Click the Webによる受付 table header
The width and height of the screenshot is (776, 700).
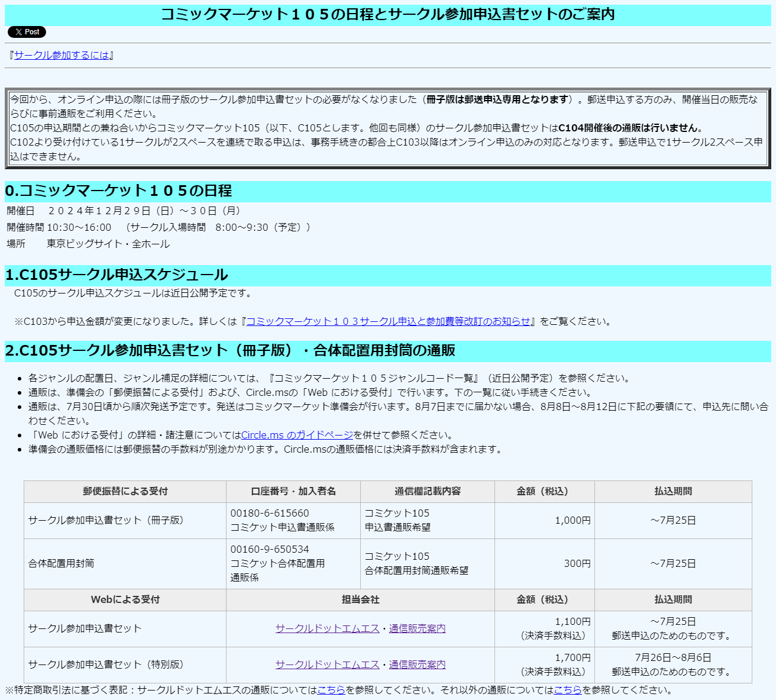click(x=125, y=599)
